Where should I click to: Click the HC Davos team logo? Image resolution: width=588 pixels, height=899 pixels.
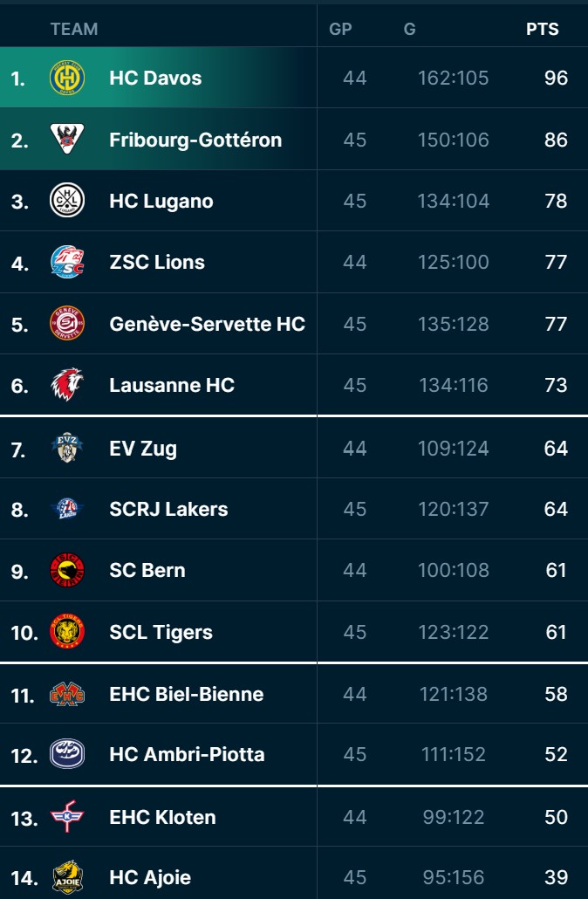click(x=67, y=78)
